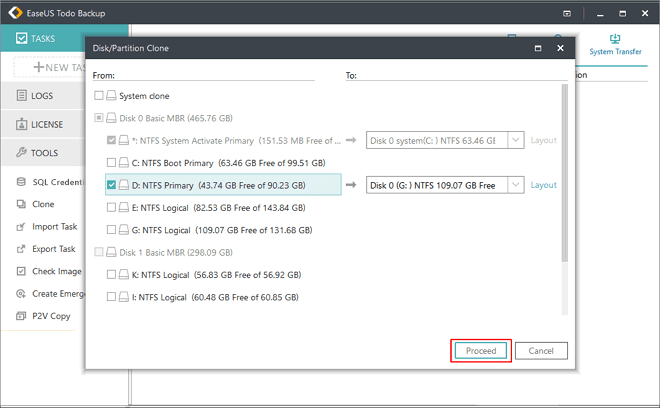Click the LOGS list icon
This screenshot has height=408, width=660.
point(21,96)
